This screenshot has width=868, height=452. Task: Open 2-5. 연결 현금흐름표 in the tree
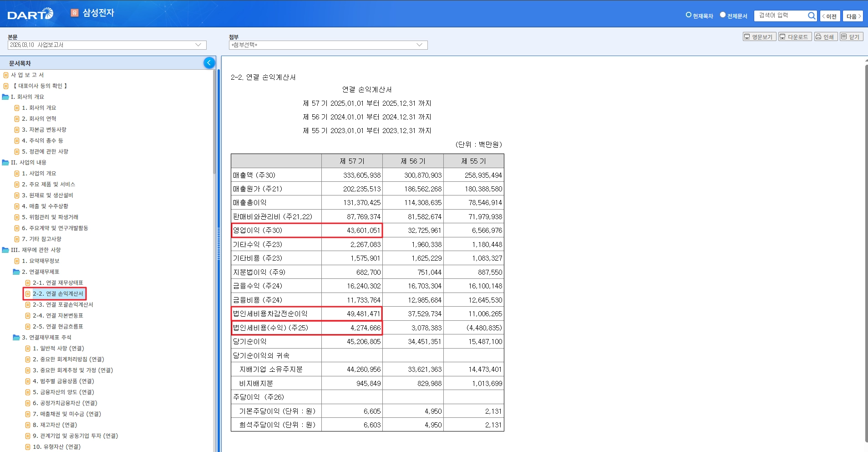(x=57, y=327)
